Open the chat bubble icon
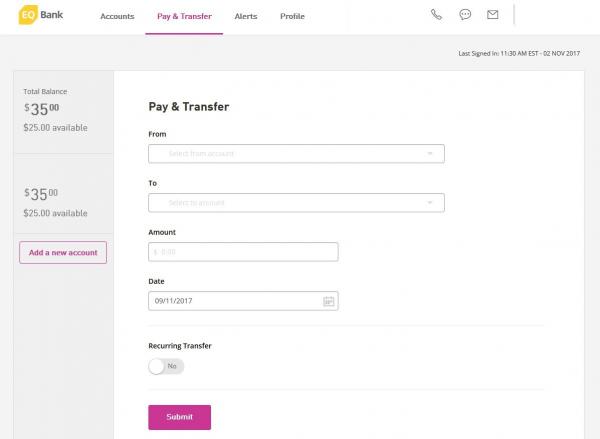This screenshot has height=439, width=600. point(465,15)
